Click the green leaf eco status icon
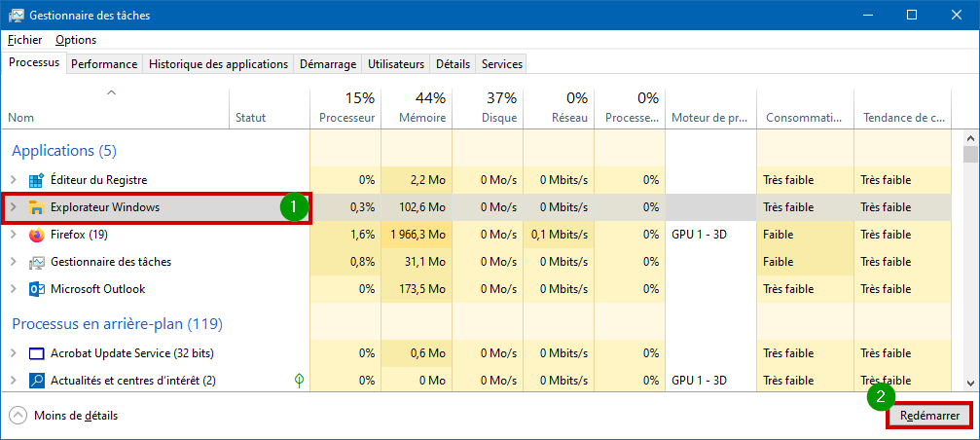 point(300,380)
